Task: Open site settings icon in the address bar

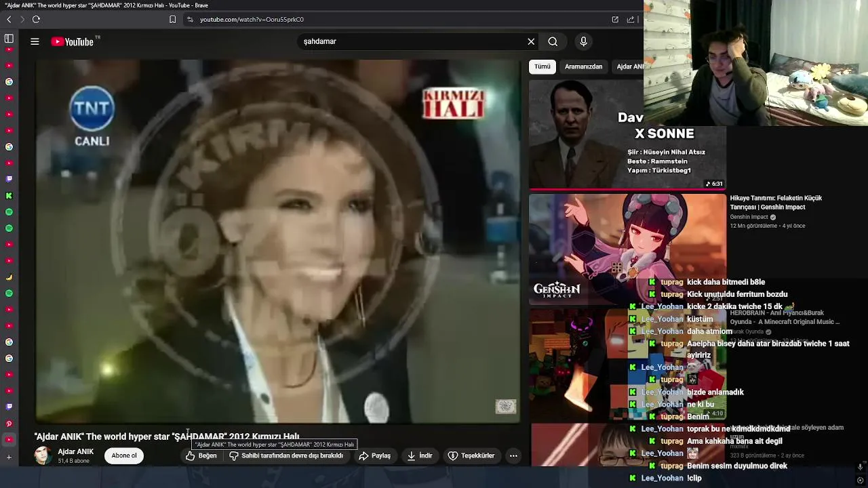Action: [190, 20]
